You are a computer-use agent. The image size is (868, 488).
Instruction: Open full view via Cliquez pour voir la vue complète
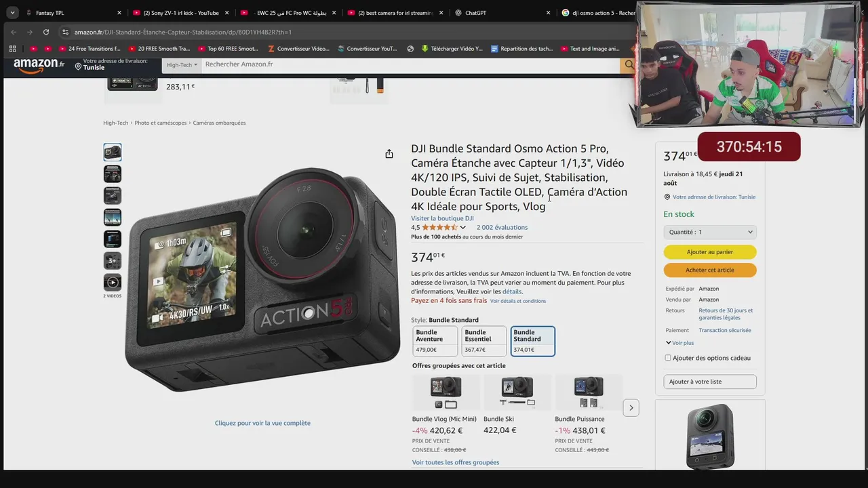pos(262,423)
